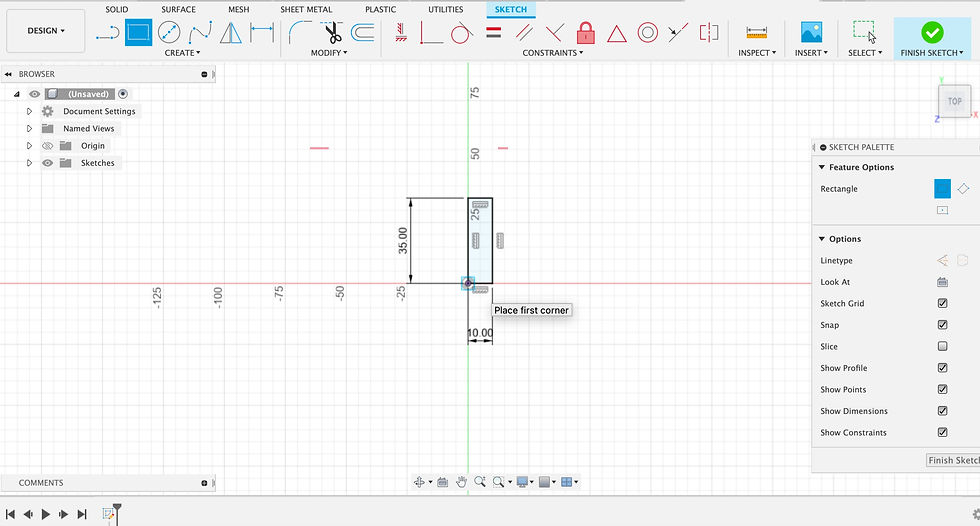The image size is (980, 526).
Task: Click the Measure ruler icon
Action: pos(756,32)
